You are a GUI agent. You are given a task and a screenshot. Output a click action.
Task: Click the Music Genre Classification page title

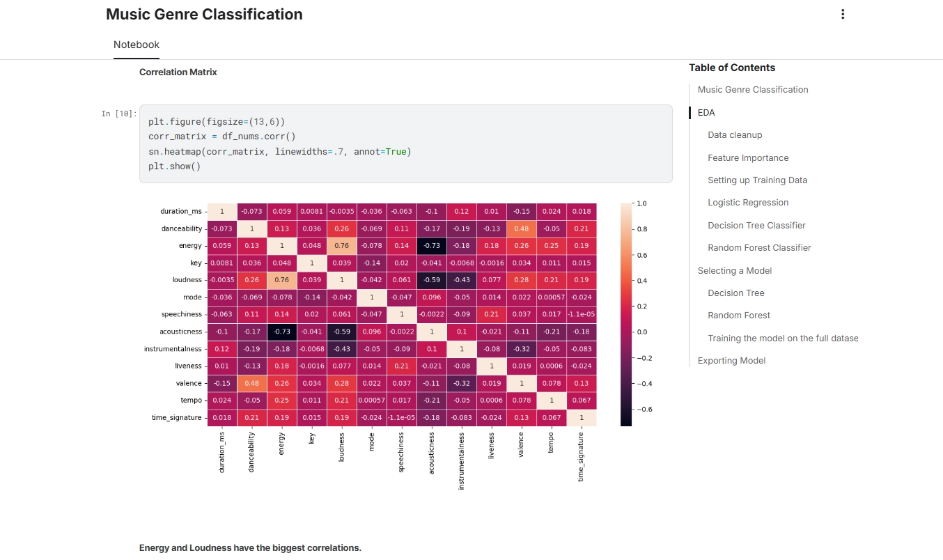pyautogui.click(x=203, y=14)
